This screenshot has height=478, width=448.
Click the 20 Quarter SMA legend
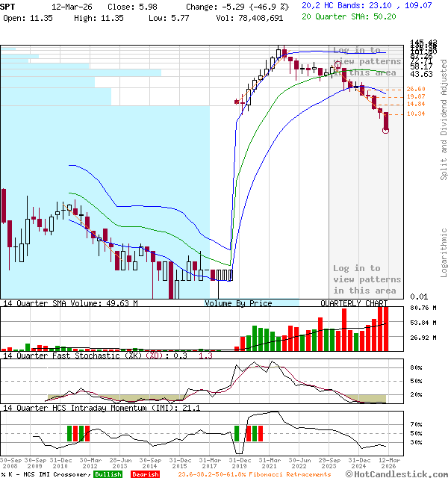[348, 16]
